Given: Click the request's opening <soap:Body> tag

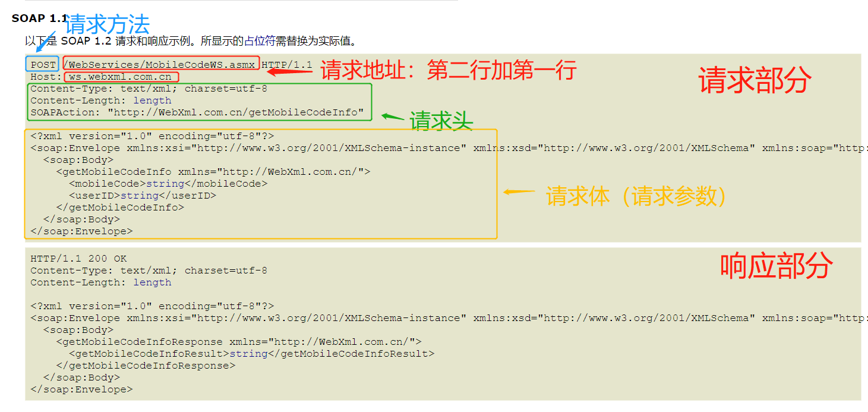Looking at the screenshot, I should (x=78, y=160).
